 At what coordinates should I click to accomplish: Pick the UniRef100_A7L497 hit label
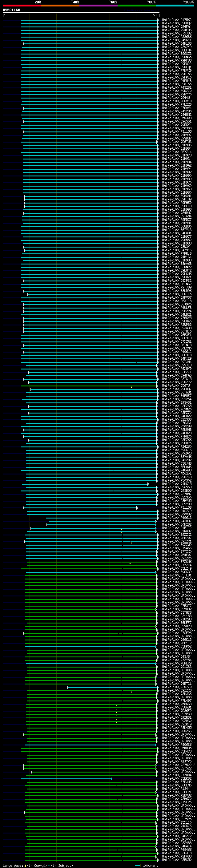pos(176,700)
